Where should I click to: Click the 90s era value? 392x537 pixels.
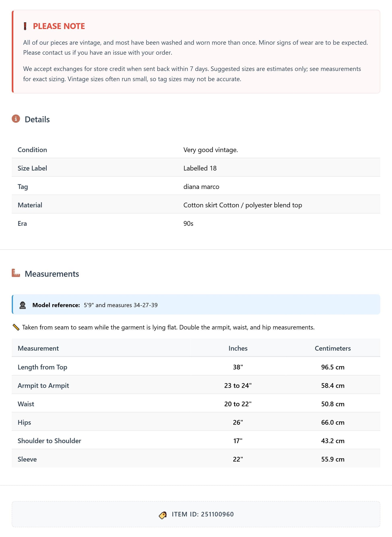click(188, 224)
